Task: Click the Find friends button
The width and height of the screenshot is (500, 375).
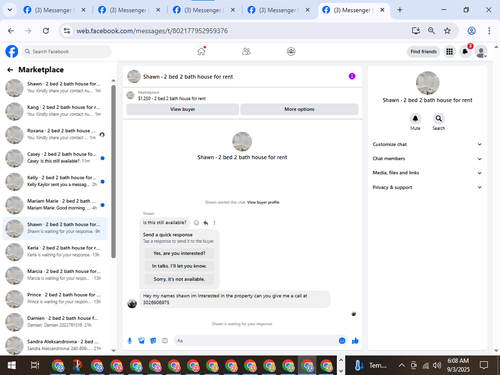Action: (423, 52)
